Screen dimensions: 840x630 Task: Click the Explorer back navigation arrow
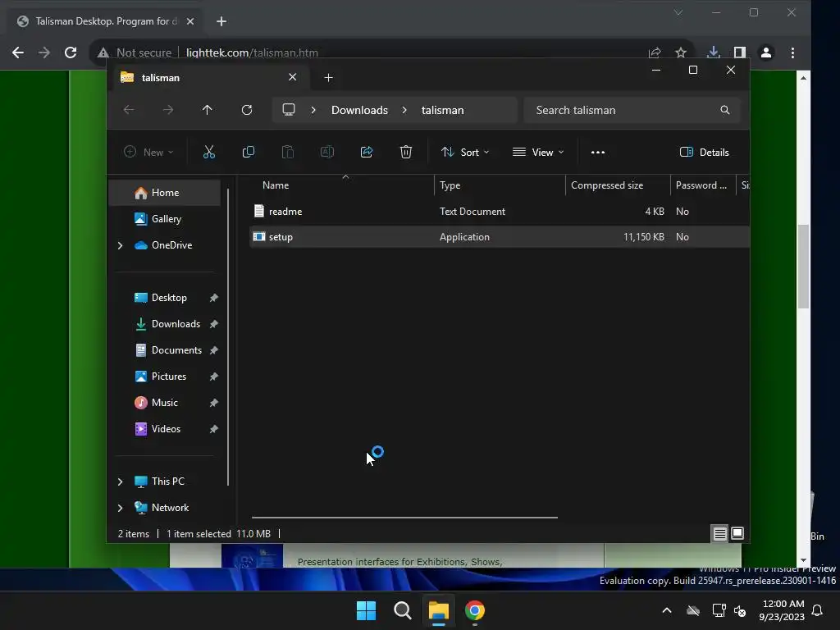[x=129, y=110]
